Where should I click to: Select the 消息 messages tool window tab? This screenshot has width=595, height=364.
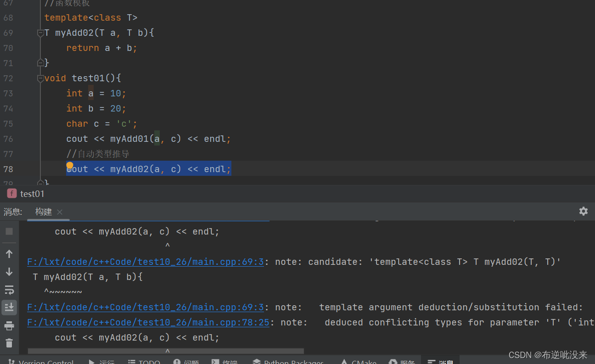tap(441, 361)
